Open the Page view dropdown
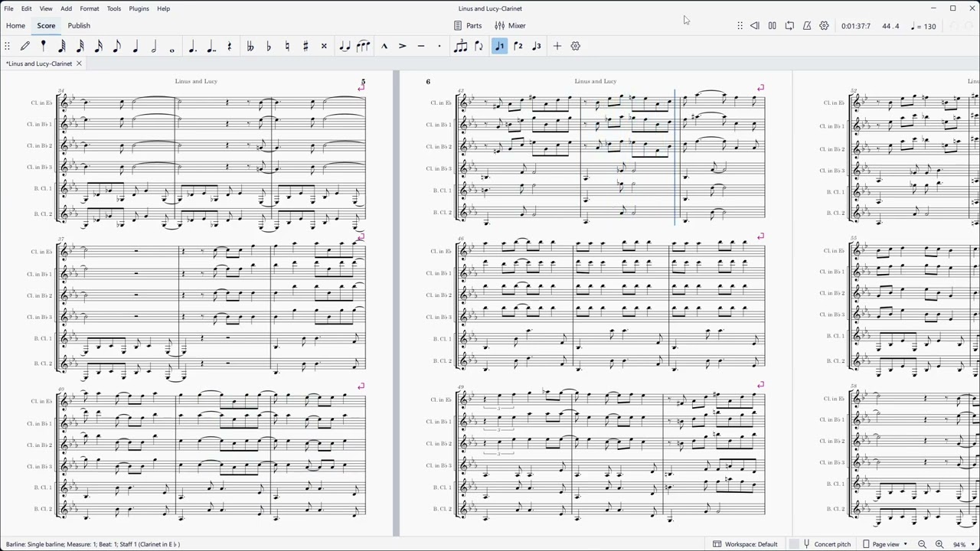 (x=886, y=544)
